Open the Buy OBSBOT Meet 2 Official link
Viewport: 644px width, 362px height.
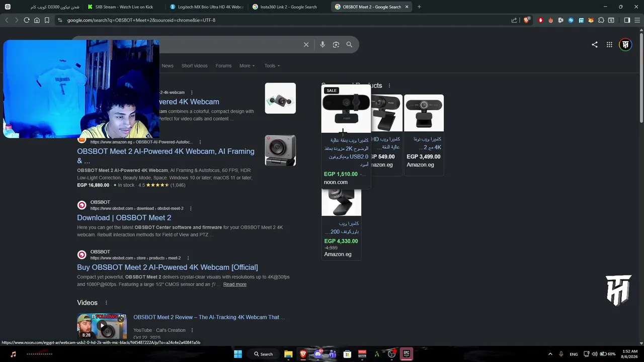click(x=168, y=267)
